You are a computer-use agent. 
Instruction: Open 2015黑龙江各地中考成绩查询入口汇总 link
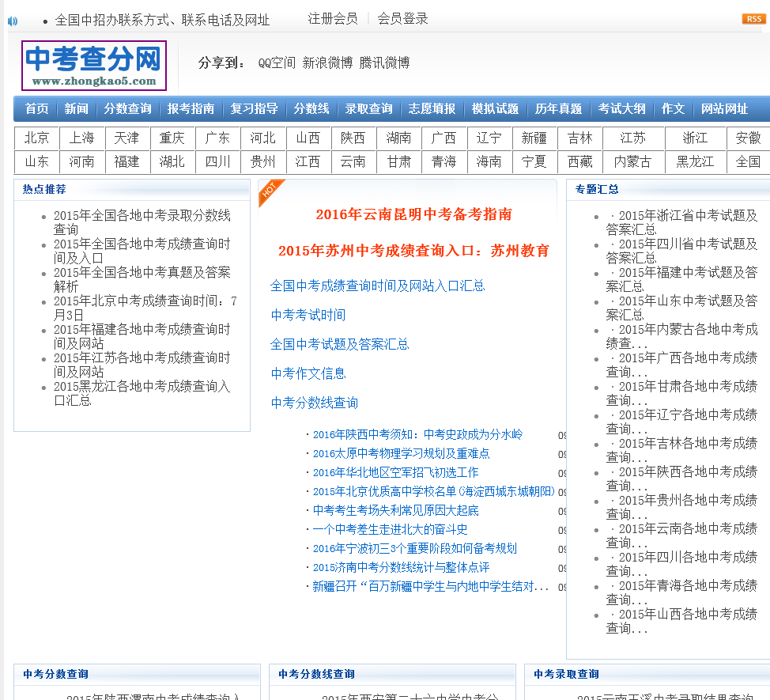tap(142, 393)
